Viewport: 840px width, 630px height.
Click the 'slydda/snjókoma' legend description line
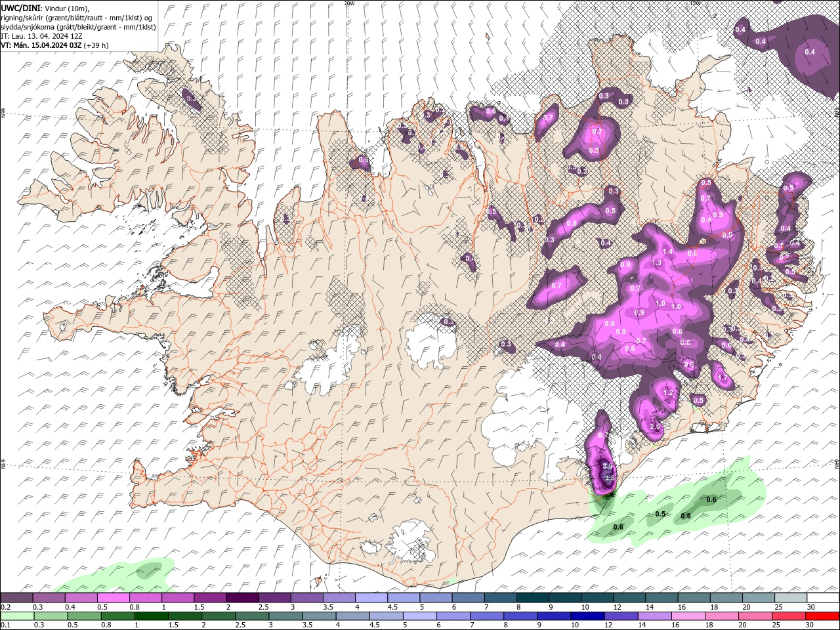[x=78, y=27]
